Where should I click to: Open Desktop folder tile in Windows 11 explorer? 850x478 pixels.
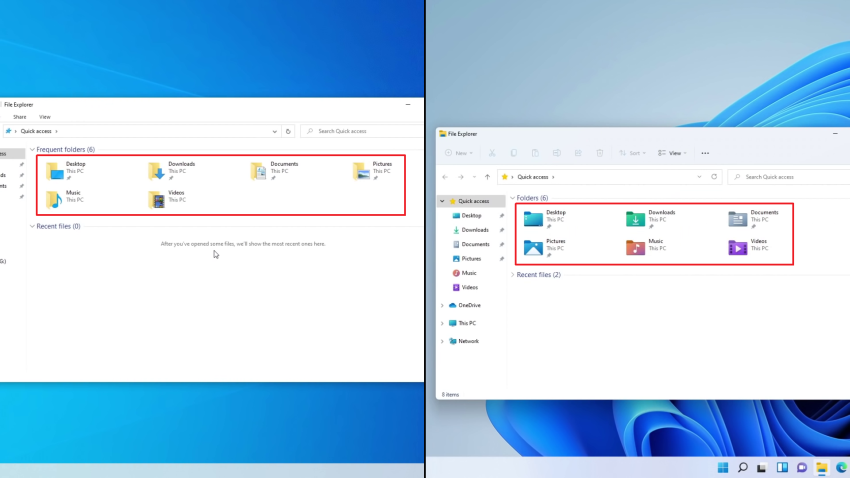(x=545, y=219)
